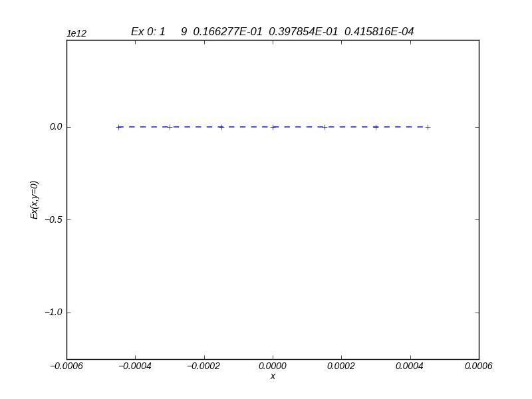Pick the data marker at x = 0.0003

pyautogui.click(x=376, y=127)
